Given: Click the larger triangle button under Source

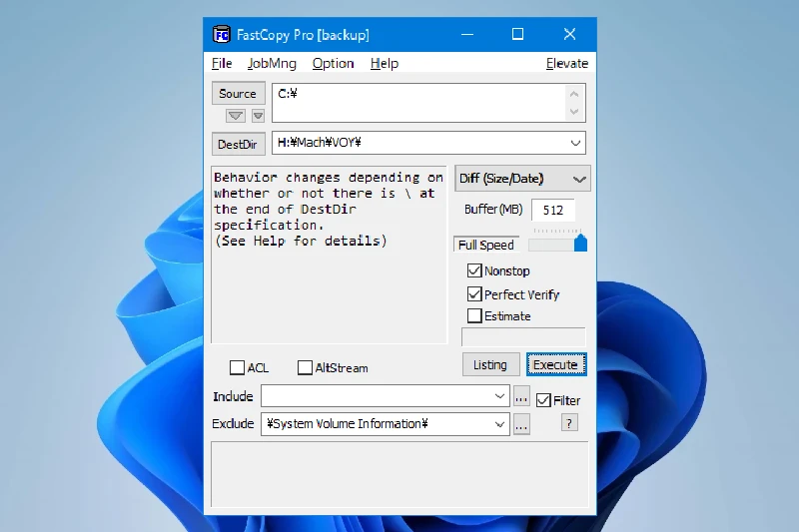Looking at the screenshot, I should pyautogui.click(x=236, y=116).
